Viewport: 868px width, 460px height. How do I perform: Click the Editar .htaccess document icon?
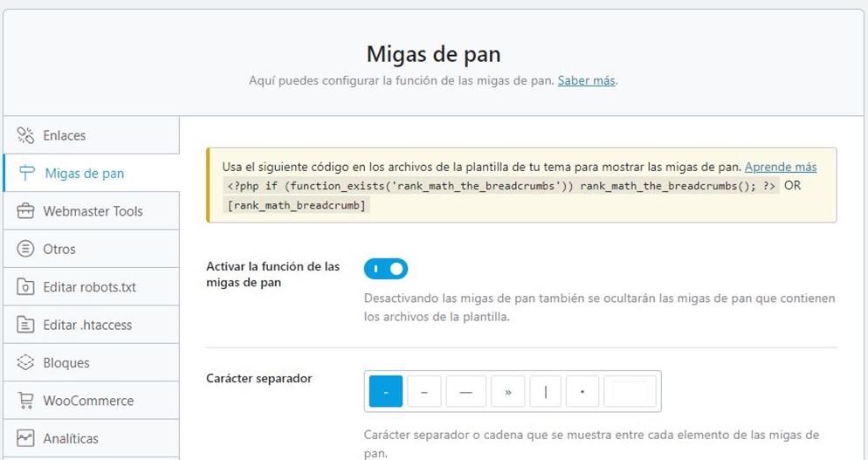point(26,325)
